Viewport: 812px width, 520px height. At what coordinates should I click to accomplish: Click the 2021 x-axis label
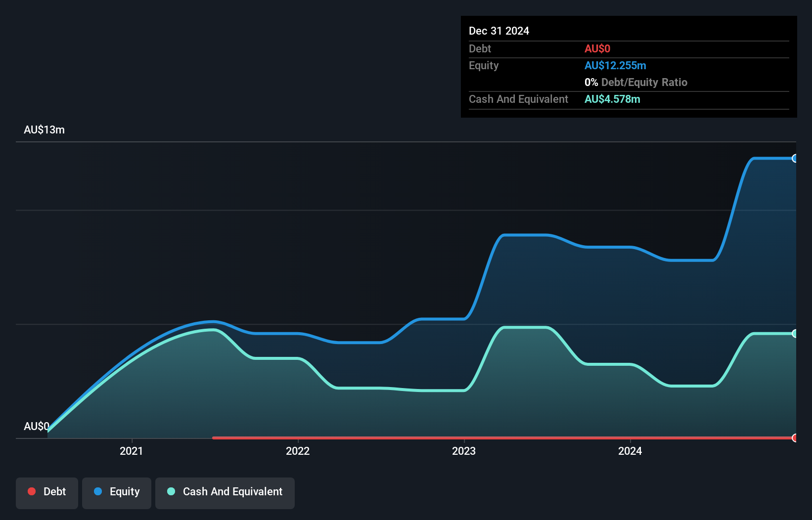pos(132,451)
